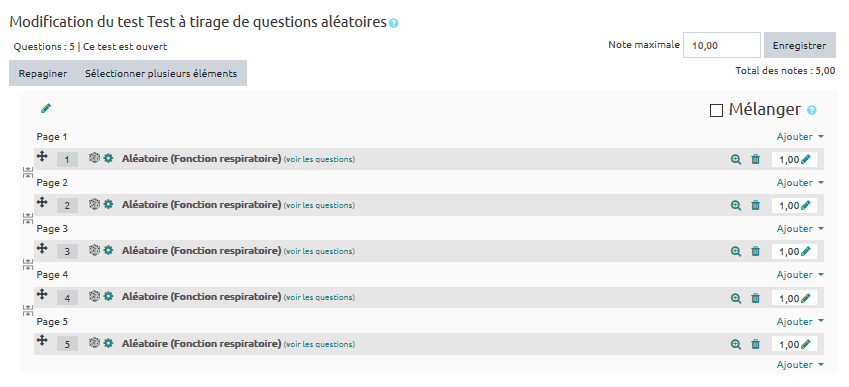Image resolution: width=849 pixels, height=387 pixels.
Task: Expand the Ajouter menu on Page 3
Action: pos(800,229)
